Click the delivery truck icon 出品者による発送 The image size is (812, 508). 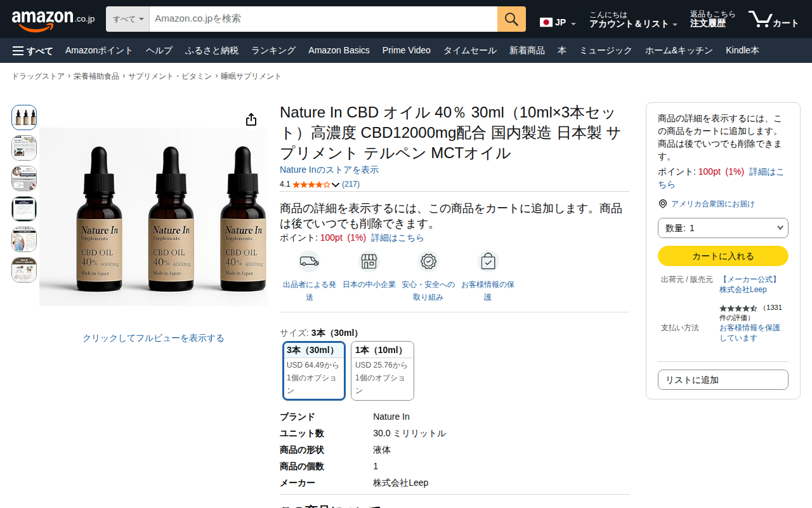pyautogui.click(x=310, y=261)
